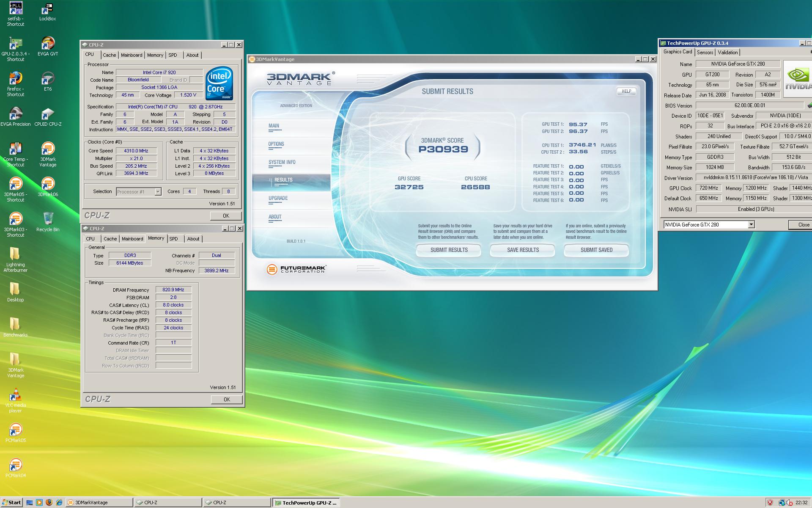The image size is (812, 508).
Task: Click OK in the upper CPU-Z window
Action: pyautogui.click(x=226, y=216)
